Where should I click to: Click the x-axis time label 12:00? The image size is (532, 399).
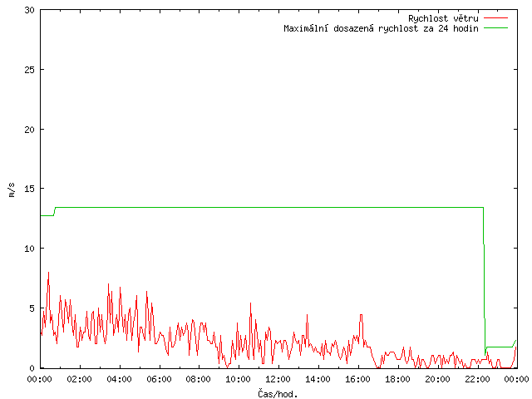278,379
